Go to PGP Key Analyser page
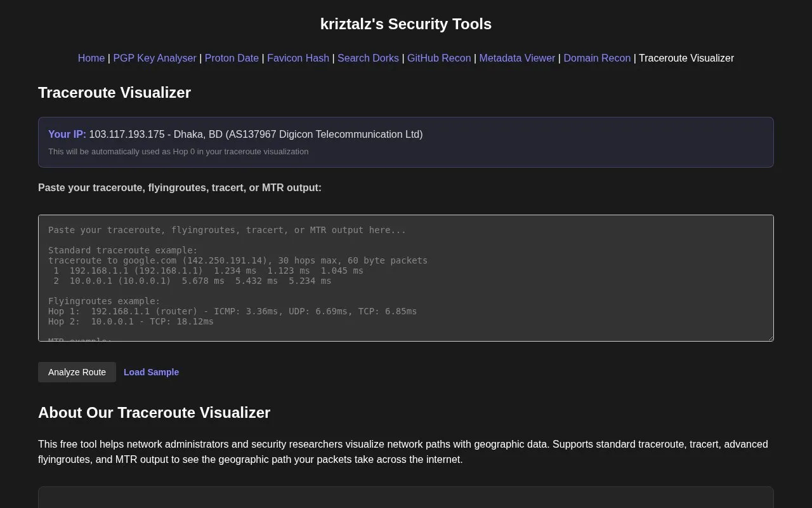 [155, 58]
